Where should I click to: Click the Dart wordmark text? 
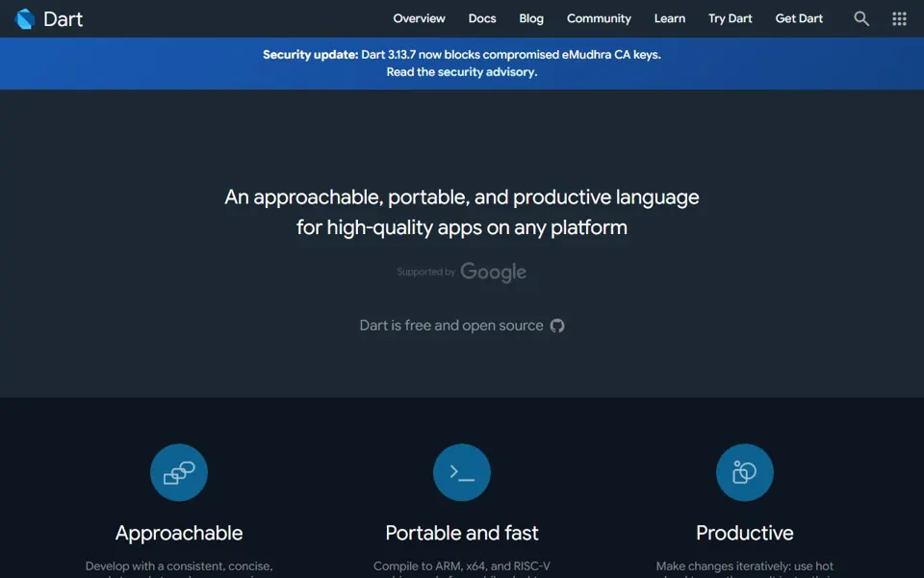pyautogui.click(x=64, y=19)
